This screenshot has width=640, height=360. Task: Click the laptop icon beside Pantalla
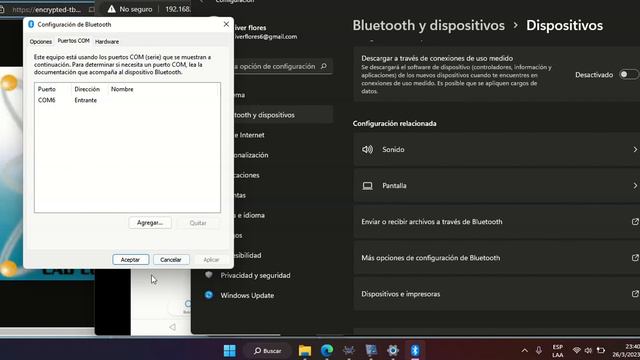pyautogui.click(x=367, y=186)
